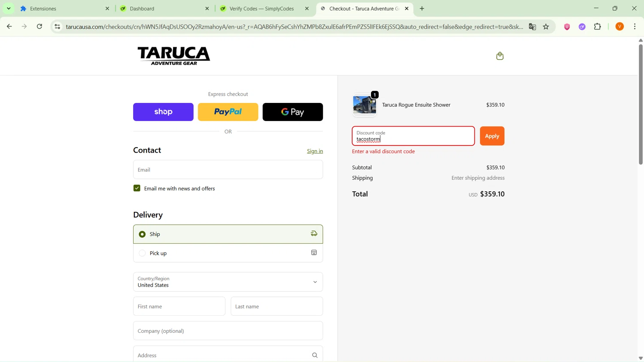Switch to the Verify Codes SimplyCodes tab
This screenshot has height=362, width=644.
point(265,9)
